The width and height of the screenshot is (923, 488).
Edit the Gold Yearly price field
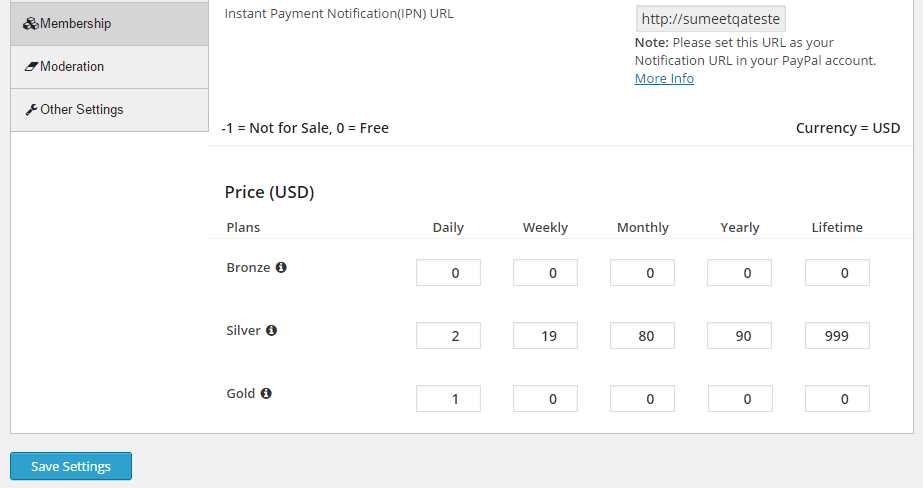click(x=740, y=399)
